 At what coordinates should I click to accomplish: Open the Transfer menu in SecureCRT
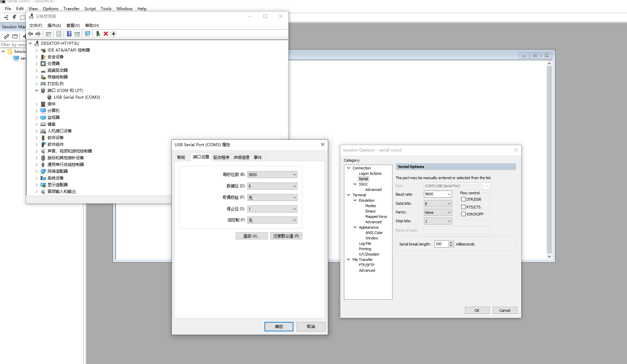point(71,9)
